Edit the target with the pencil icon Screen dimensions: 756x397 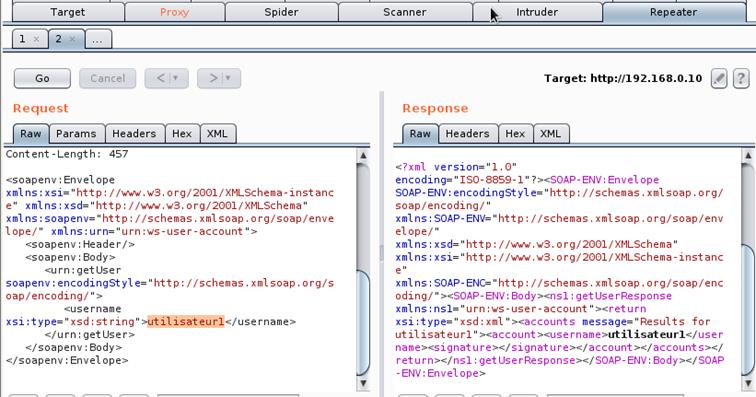click(719, 78)
